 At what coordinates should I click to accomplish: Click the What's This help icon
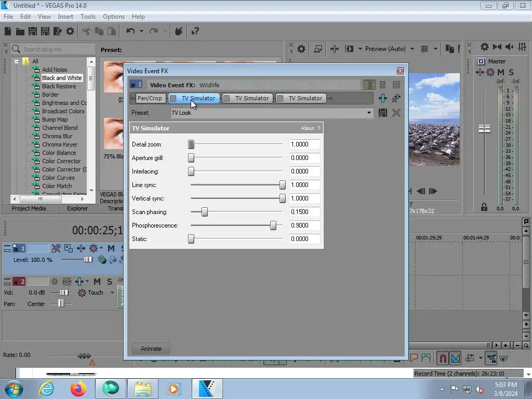195,31
